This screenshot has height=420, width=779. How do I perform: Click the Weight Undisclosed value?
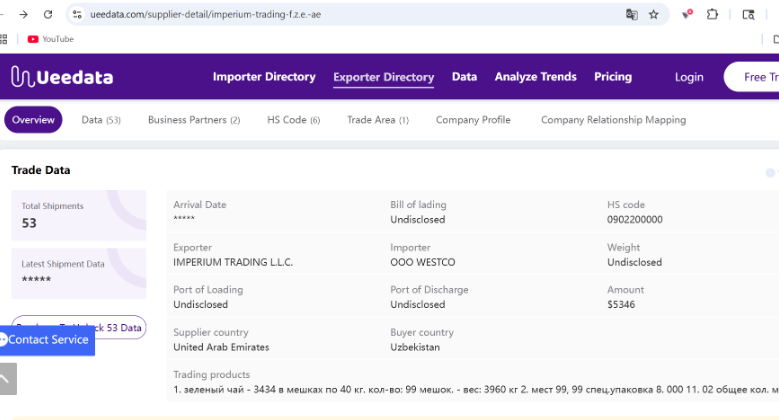click(634, 262)
